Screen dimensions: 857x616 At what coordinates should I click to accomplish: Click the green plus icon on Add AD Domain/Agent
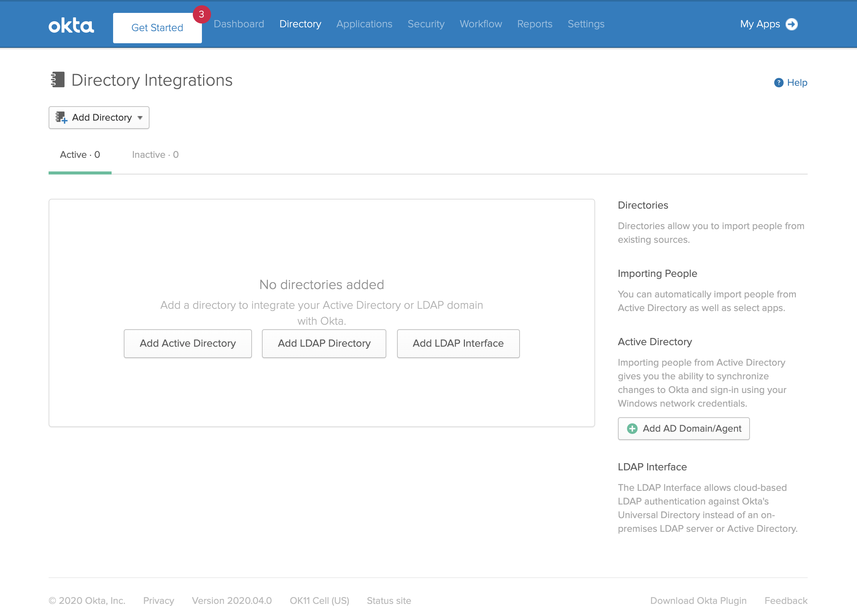[632, 429]
